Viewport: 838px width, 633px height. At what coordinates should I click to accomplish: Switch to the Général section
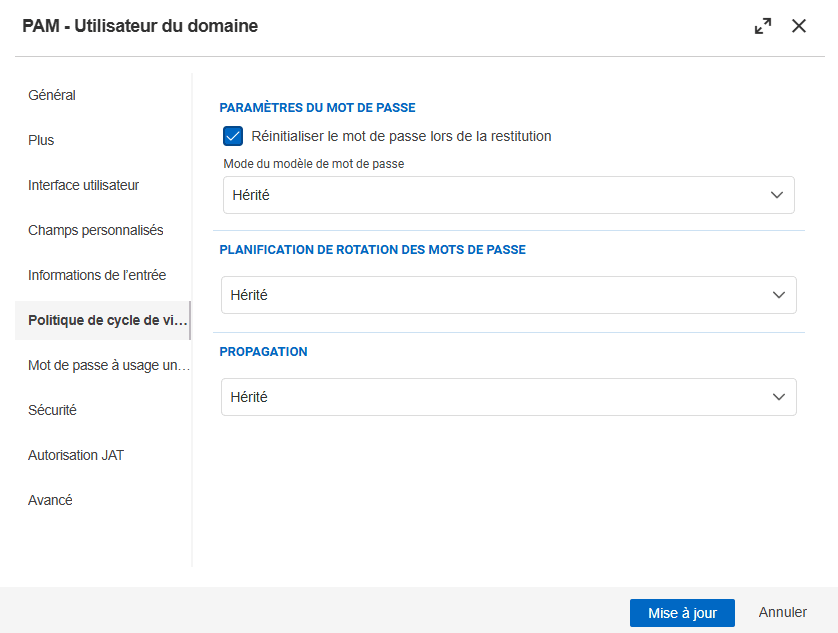51,95
